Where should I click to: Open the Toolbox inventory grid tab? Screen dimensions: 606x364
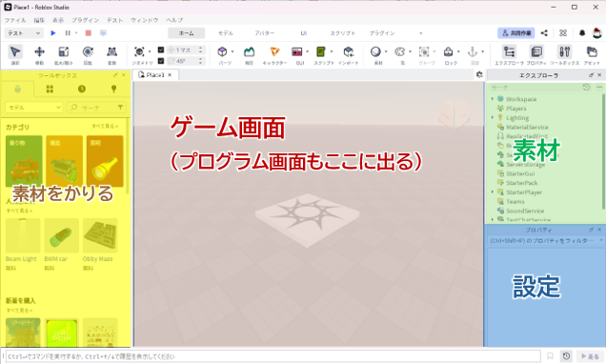50,90
